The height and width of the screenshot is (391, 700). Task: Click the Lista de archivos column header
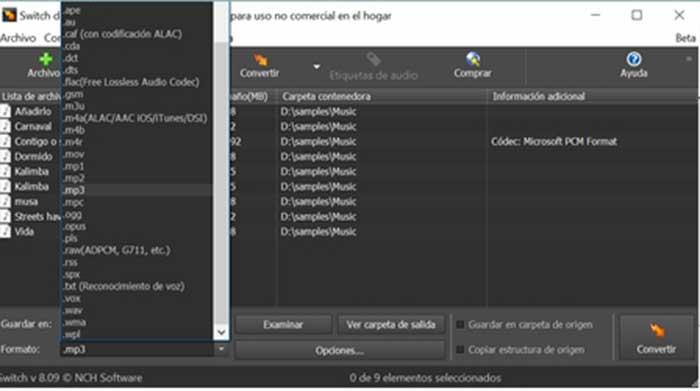tap(30, 96)
